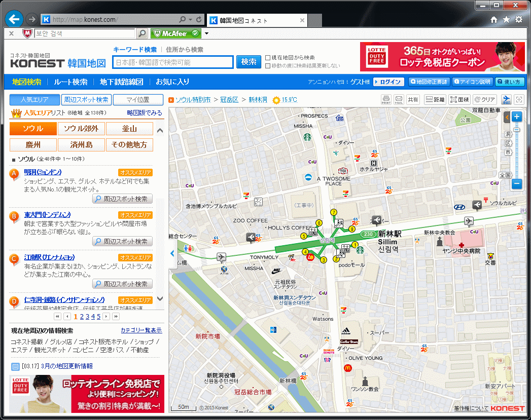Click the McAfee toolbar search magnifier
Screen dimensions: 531x420
(142, 33)
